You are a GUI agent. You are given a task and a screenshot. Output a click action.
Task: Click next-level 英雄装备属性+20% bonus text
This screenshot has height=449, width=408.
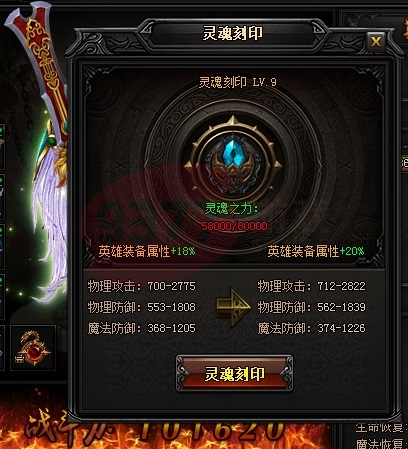click(316, 251)
